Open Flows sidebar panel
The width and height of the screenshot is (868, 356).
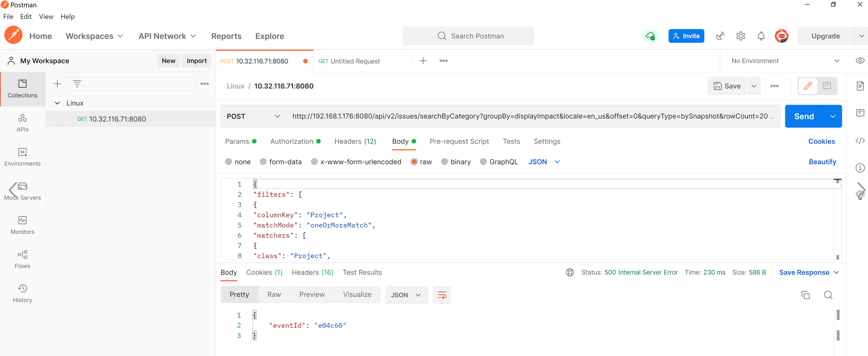(22, 260)
